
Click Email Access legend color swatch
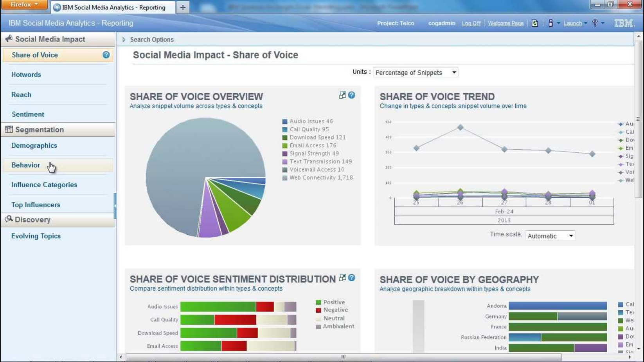pos(285,146)
